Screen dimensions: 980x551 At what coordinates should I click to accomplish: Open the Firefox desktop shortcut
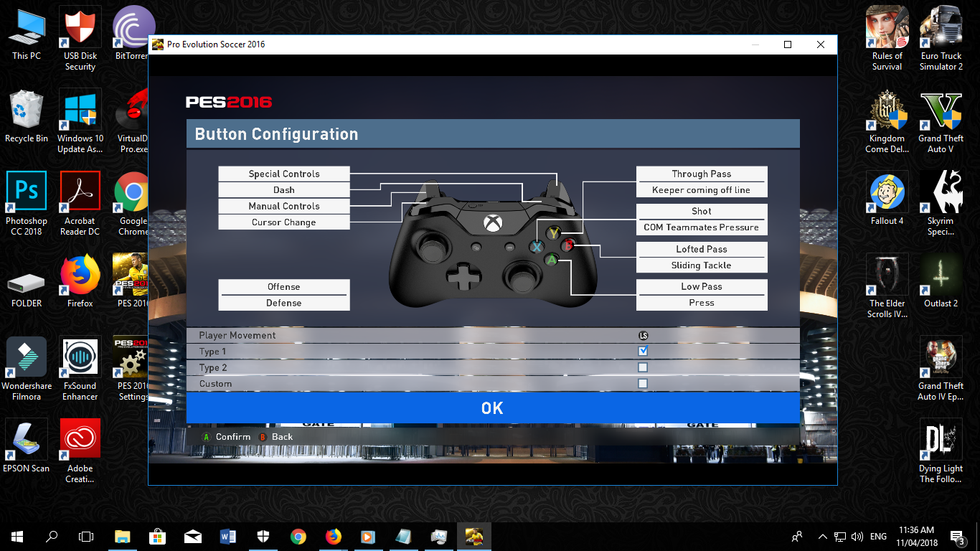point(80,281)
